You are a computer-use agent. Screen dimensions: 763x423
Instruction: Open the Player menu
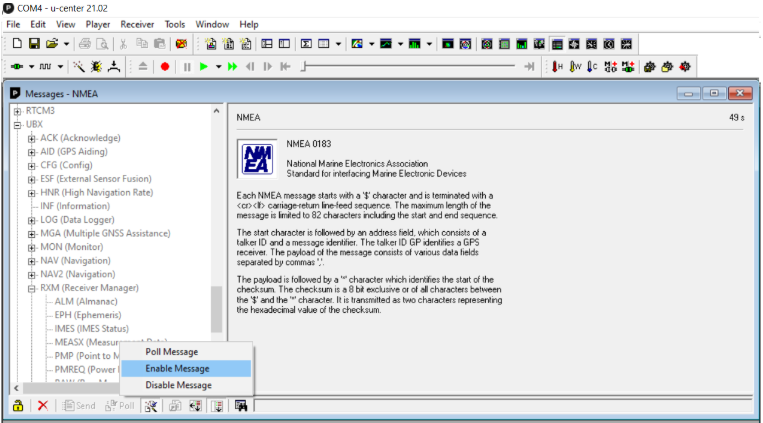(x=98, y=24)
